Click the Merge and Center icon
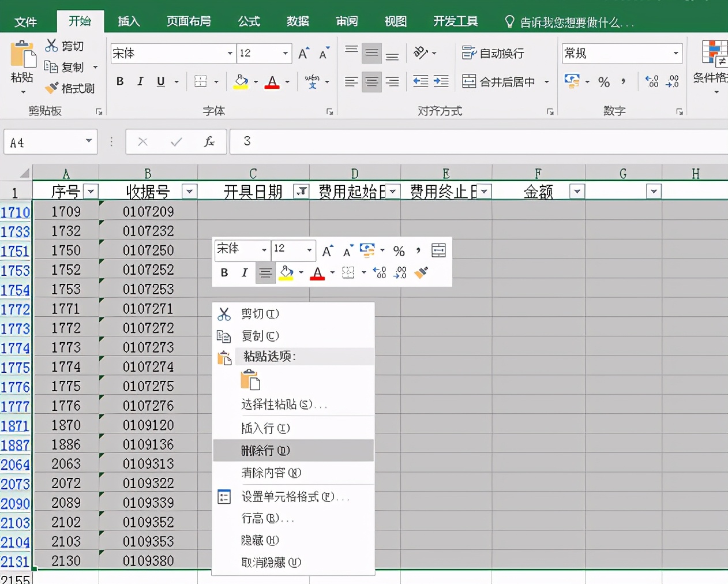This screenshot has height=584, width=728. (x=469, y=81)
